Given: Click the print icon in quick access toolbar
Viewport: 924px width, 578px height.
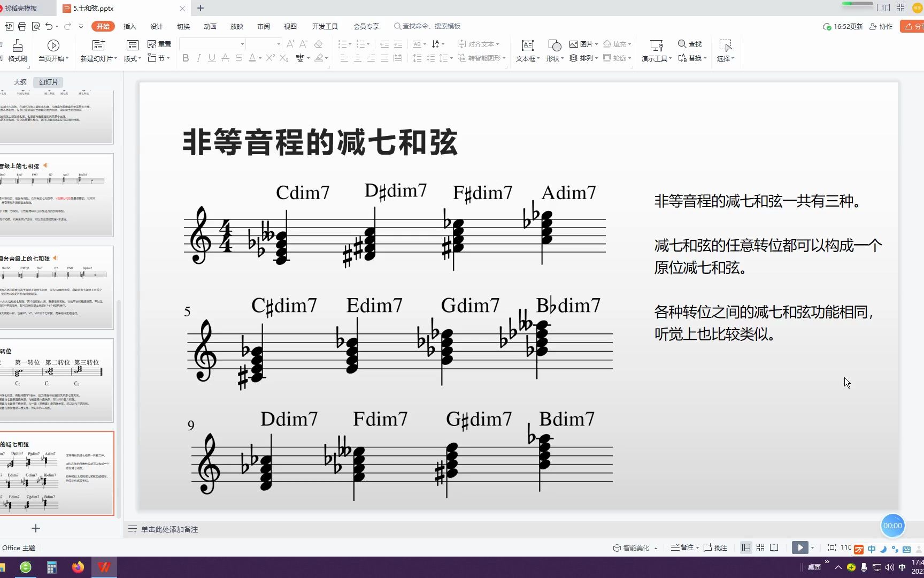Looking at the screenshot, I should pyautogui.click(x=22, y=26).
